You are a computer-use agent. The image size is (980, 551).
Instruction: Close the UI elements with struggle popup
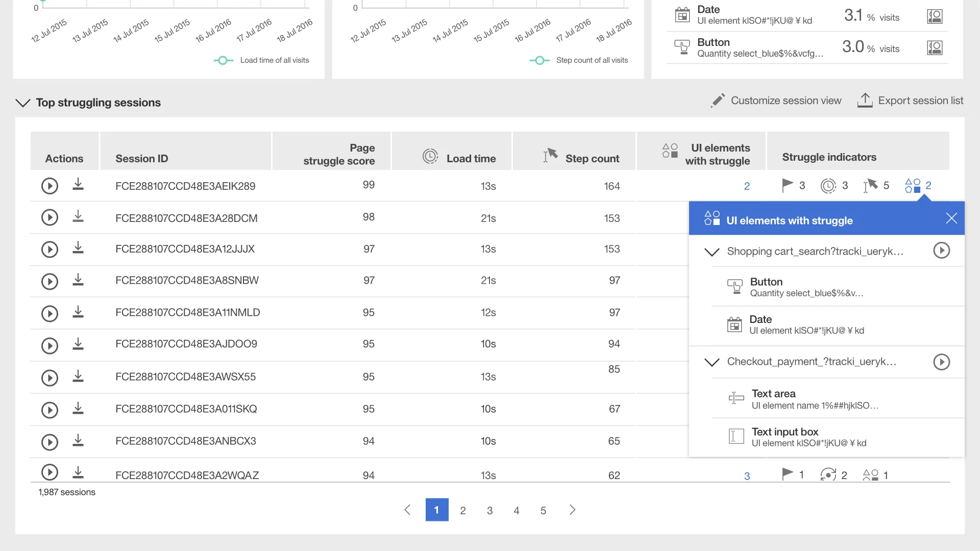pyautogui.click(x=951, y=218)
